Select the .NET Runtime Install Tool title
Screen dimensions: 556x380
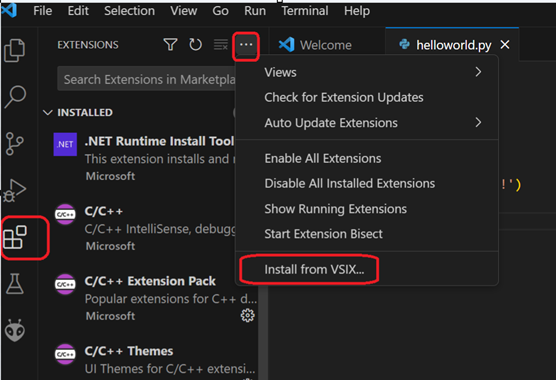coord(159,141)
